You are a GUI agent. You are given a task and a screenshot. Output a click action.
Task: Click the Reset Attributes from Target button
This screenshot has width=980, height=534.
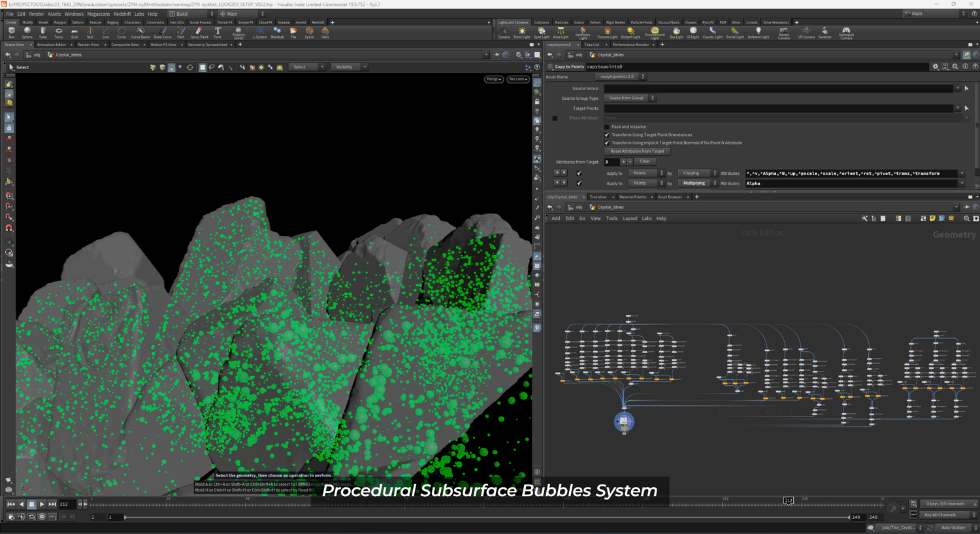point(637,151)
